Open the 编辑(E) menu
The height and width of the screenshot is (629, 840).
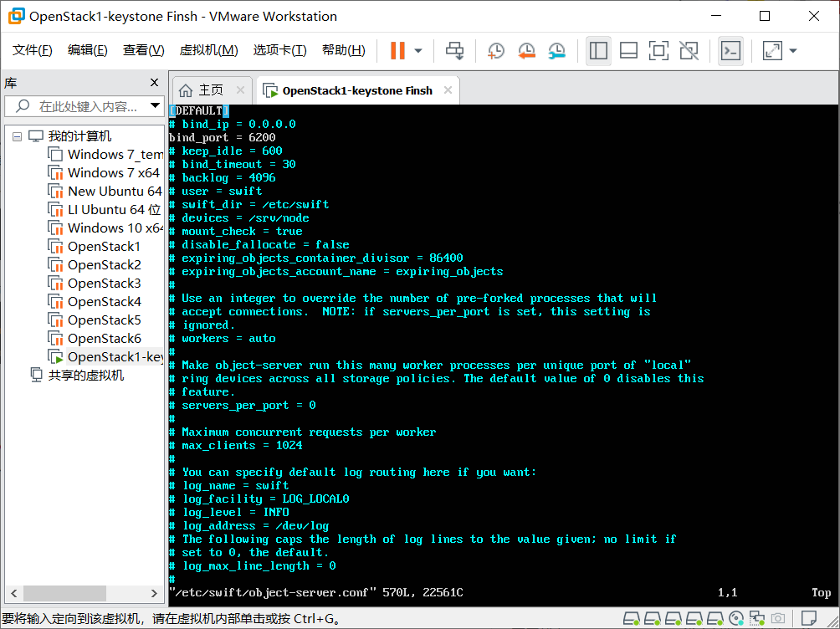pos(87,50)
